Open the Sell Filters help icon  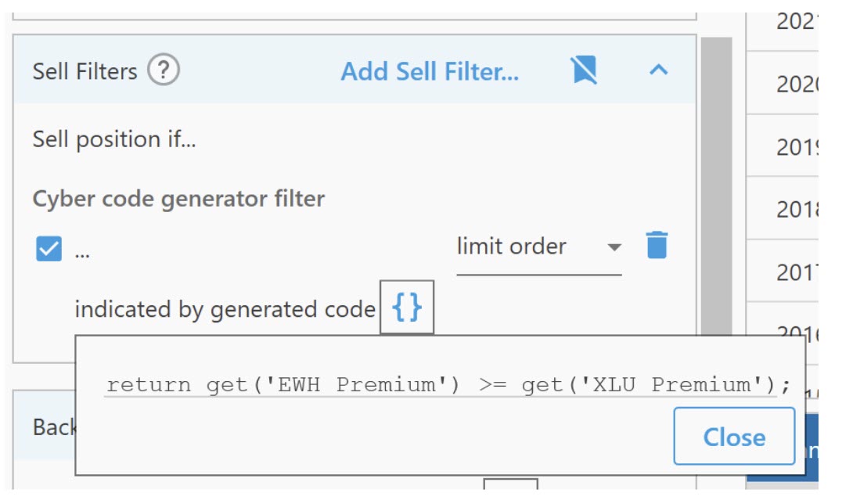164,71
